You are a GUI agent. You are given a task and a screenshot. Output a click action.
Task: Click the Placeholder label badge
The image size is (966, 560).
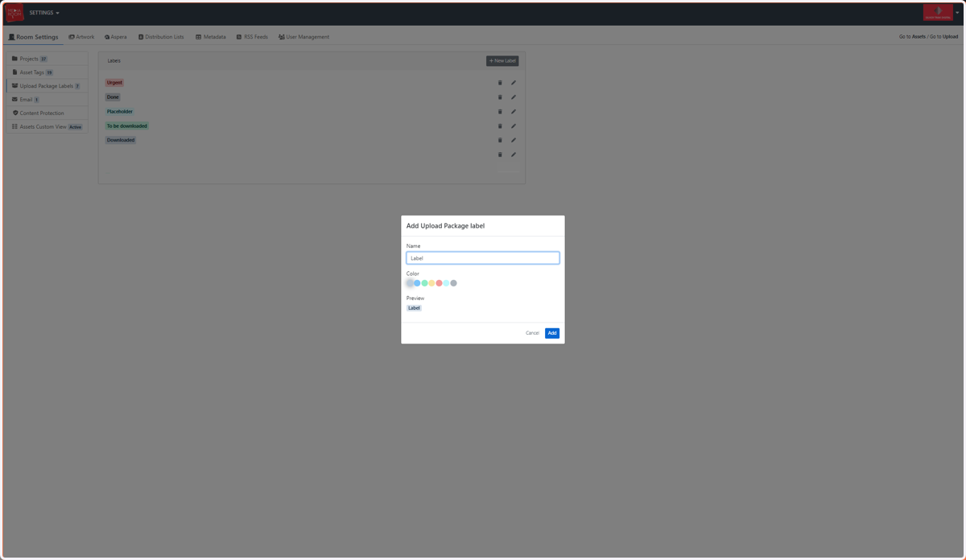pos(120,112)
